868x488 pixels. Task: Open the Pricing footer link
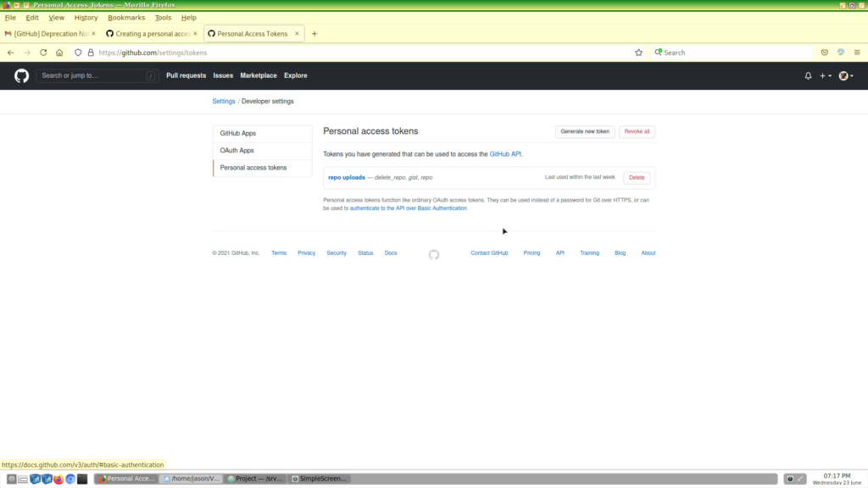[532, 252]
